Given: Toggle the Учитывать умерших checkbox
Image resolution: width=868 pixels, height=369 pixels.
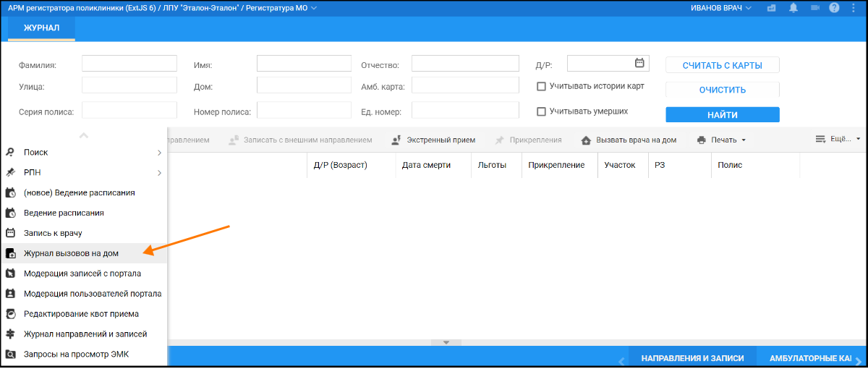Looking at the screenshot, I should pos(541,112).
